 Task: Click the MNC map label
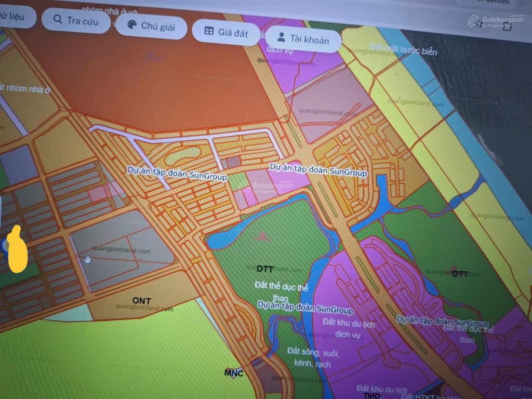[x=233, y=373]
